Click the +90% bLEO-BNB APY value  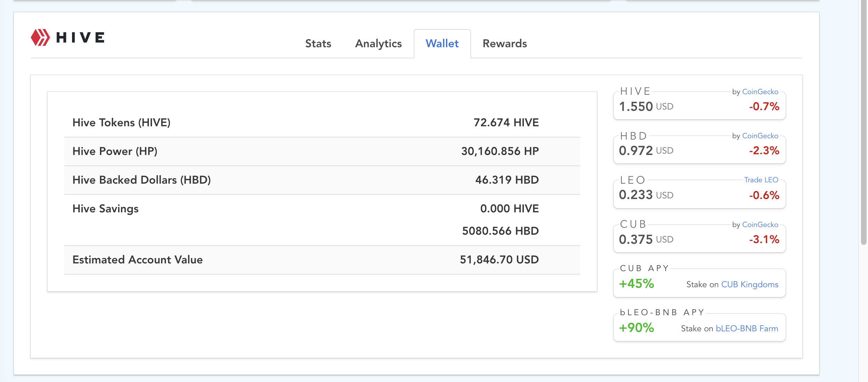pos(636,328)
